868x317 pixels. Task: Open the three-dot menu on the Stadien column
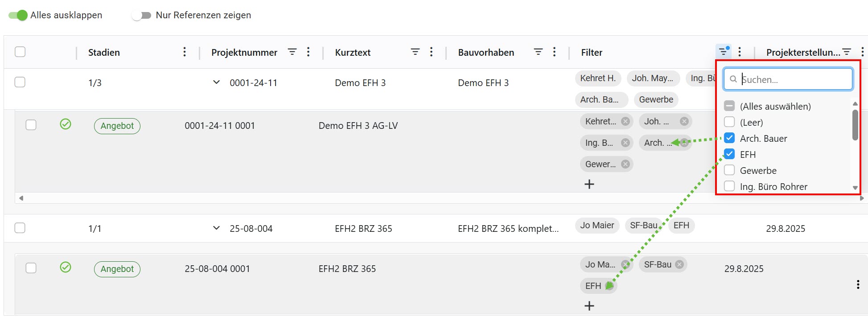[185, 52]
